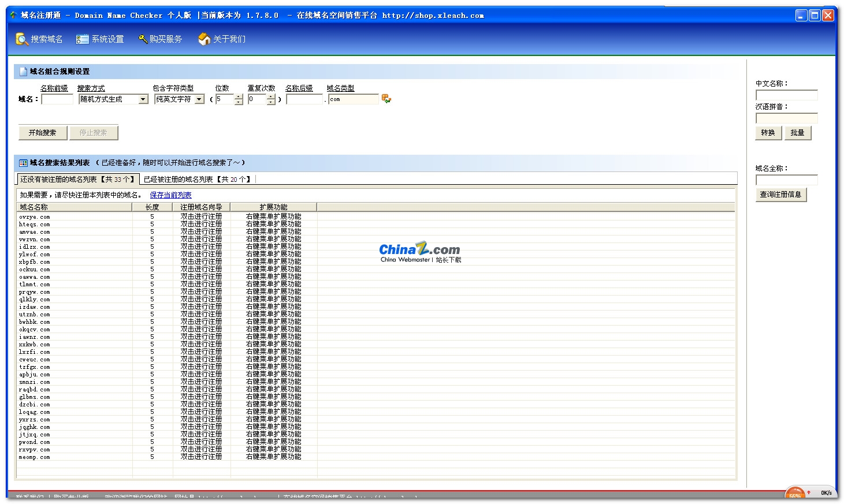
Task: Click 右键菜单扩展功能 in the rxvpv.com row
Action: [x=273, y=449]
